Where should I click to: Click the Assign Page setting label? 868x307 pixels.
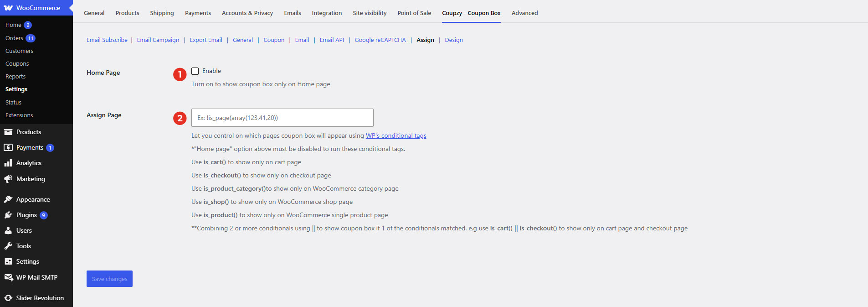[104, 115]
